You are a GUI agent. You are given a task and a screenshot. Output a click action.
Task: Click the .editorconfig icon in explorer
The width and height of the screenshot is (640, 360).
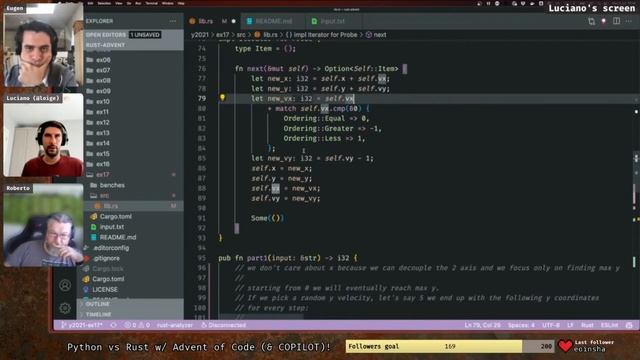(x=86, y=248)
